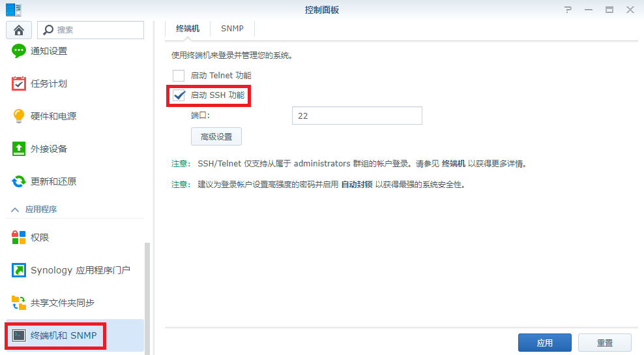Viewport: 644px width, 355px height.
Task: Select Hardware and Power (硬件和电源) icon
Action: [20, 116]
